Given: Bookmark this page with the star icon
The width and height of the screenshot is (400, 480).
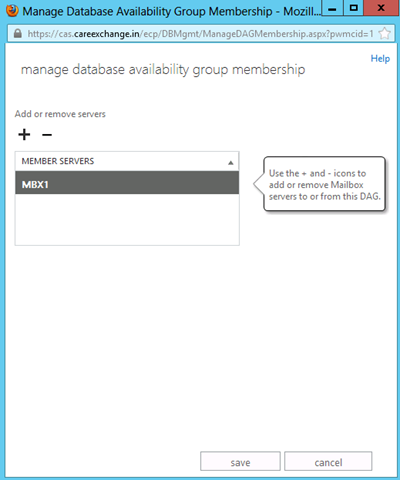Looking at the screenshot, I should (x=384, y=33).
